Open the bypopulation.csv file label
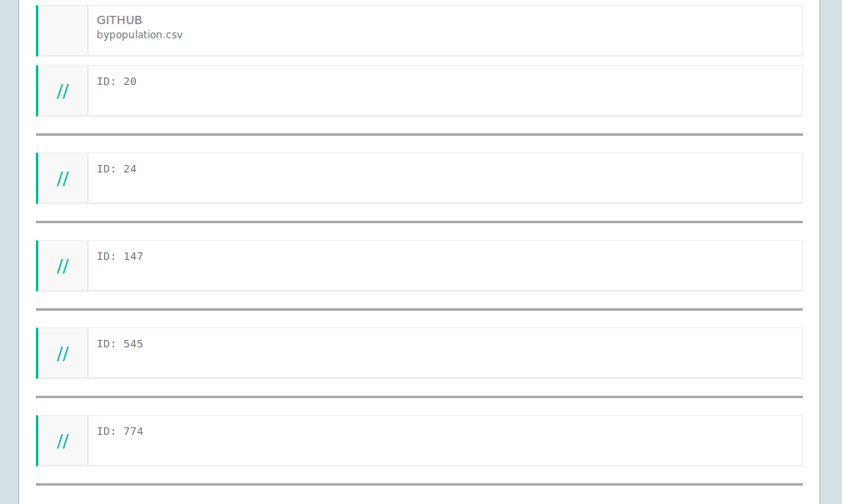842x504 pixels. click(139, 35)
